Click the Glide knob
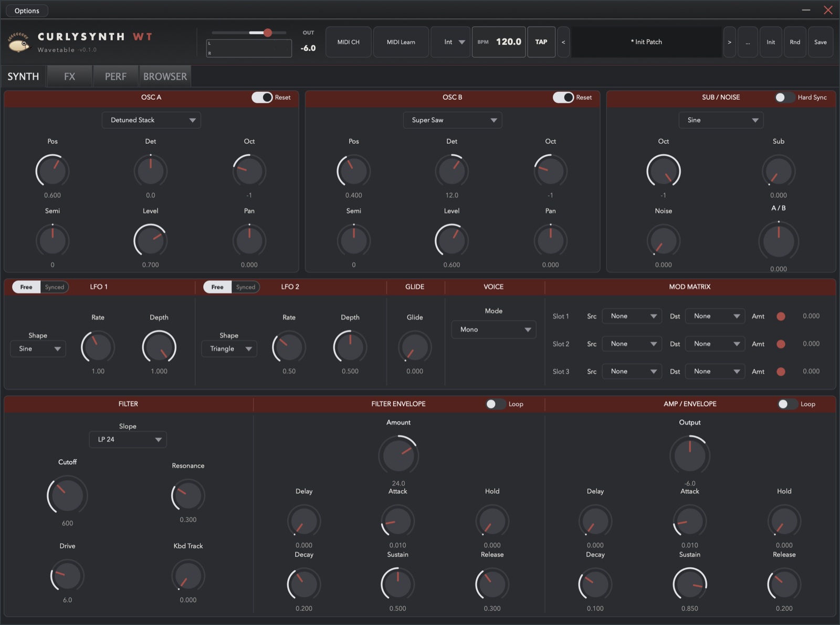The image size is (840, 625). pos(415,347)
